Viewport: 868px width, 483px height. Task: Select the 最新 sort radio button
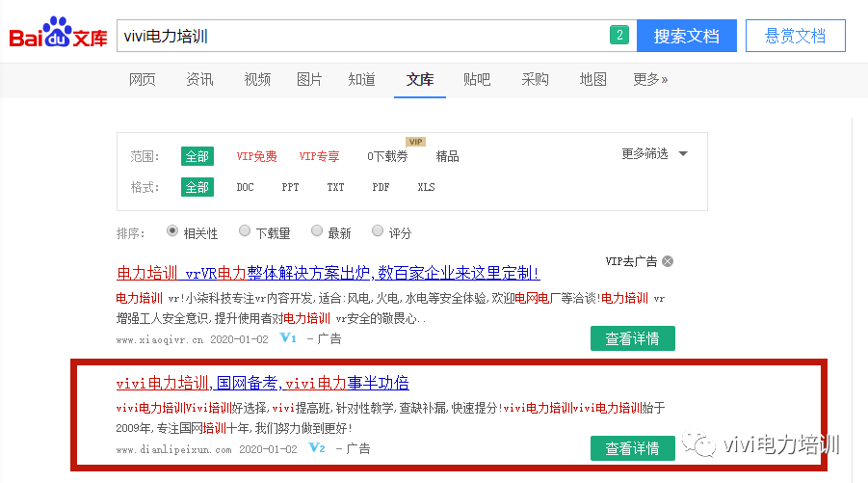[x=317, y=231]
